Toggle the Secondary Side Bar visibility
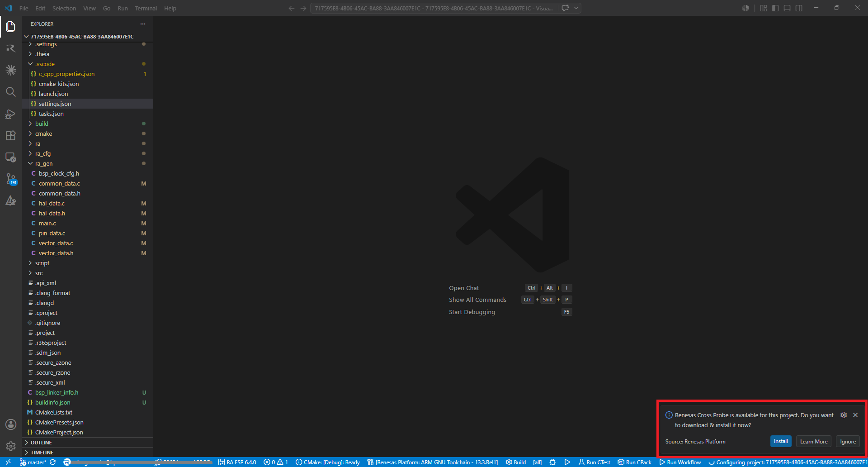Screen dimensions: 868x467 [799, 8]
